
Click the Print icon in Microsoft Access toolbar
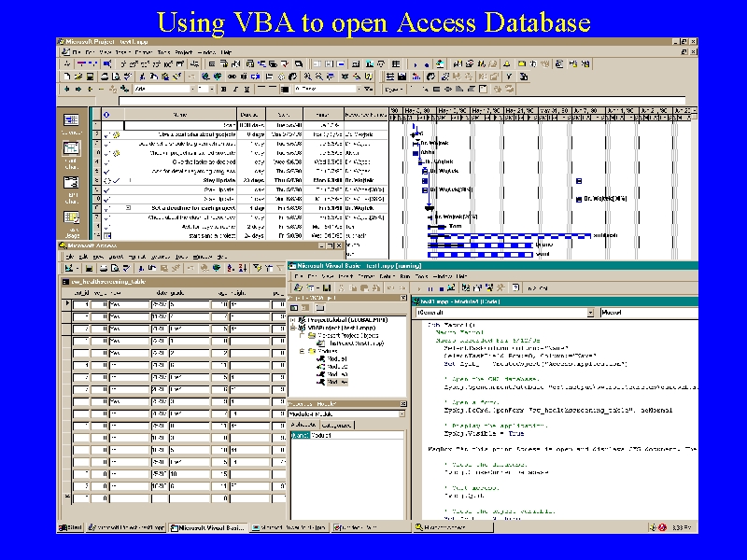point(104,269)
